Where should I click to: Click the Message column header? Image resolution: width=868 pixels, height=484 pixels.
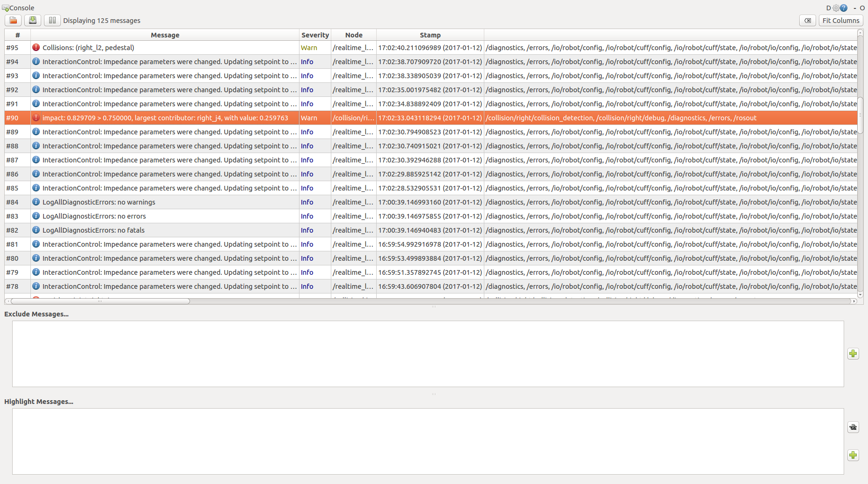tap(165, 35)
